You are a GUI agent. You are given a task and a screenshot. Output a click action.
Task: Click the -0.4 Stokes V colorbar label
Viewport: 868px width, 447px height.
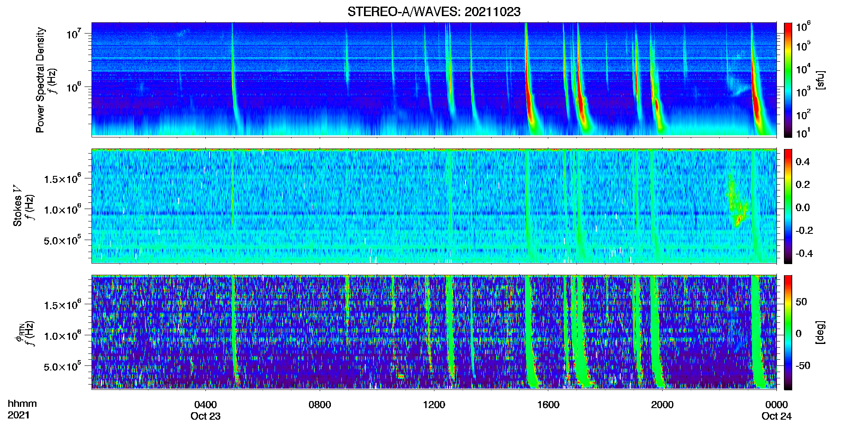pyautogui.click(x=804, y=253)
